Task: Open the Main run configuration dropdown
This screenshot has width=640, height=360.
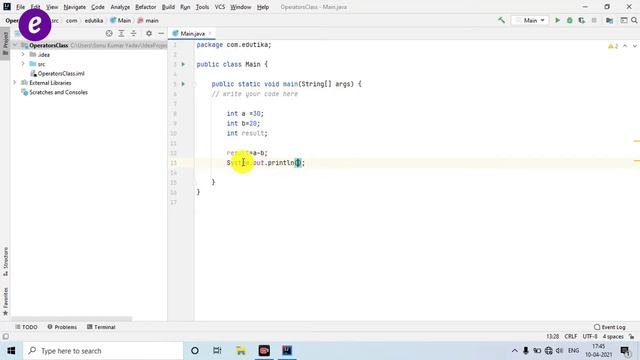Action: coord(530,20)
